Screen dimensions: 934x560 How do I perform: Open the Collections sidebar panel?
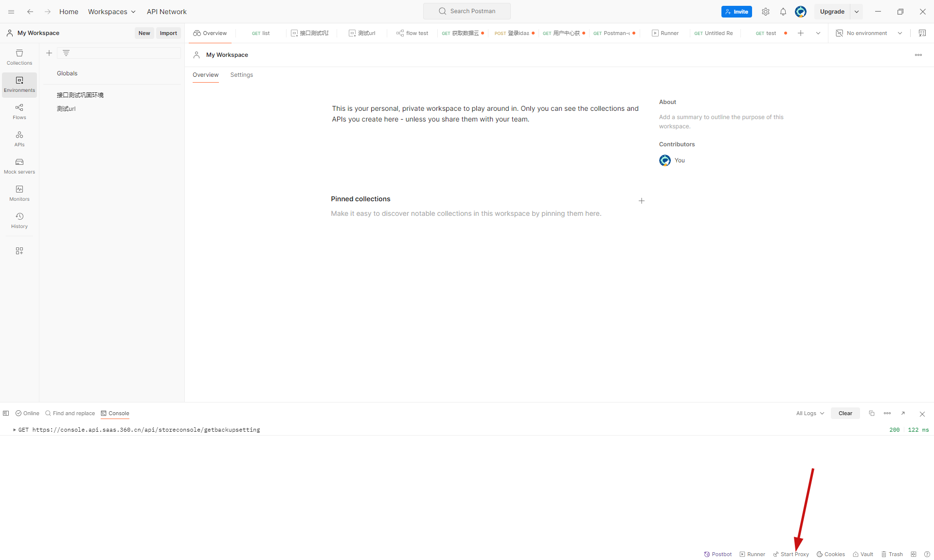pyautogui.click(x=19, y=57)
